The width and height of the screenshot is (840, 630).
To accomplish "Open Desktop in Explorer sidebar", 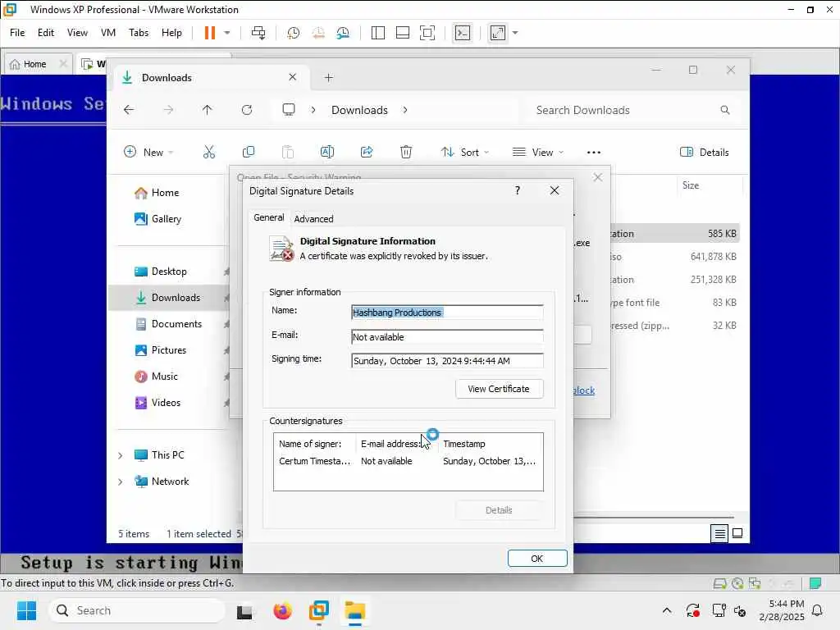I will 168,272.
